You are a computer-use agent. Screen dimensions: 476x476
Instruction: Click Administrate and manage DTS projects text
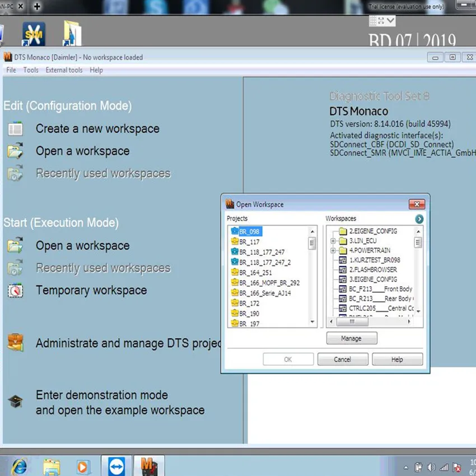coord(128,343)
